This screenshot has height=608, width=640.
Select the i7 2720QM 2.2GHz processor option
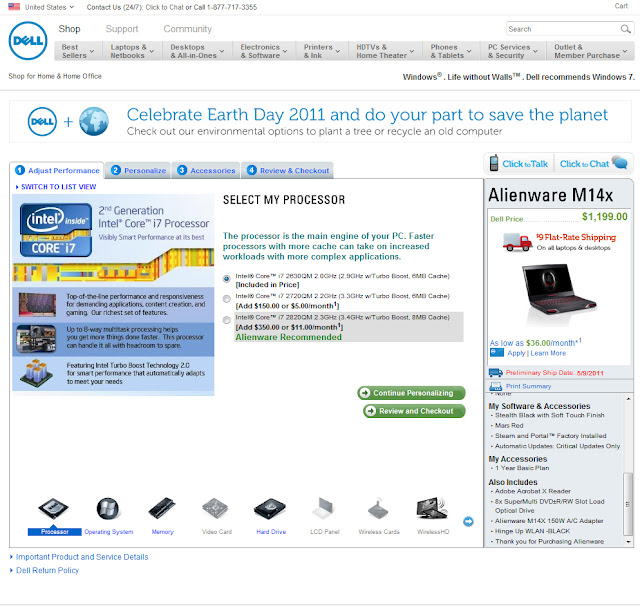227,299
